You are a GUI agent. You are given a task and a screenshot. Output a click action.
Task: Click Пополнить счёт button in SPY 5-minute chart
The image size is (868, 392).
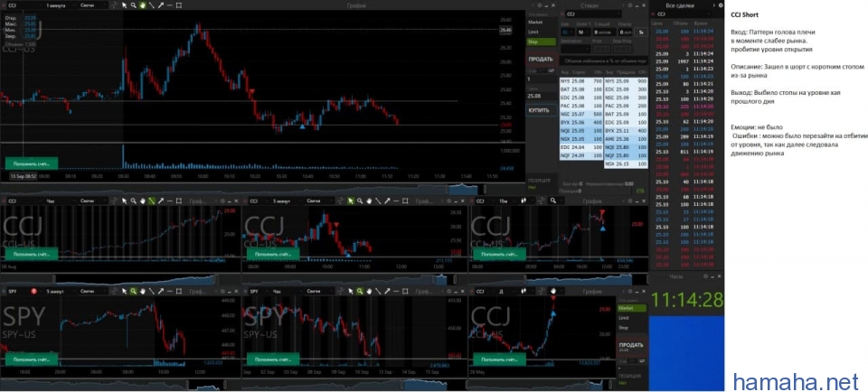[32, 359]
